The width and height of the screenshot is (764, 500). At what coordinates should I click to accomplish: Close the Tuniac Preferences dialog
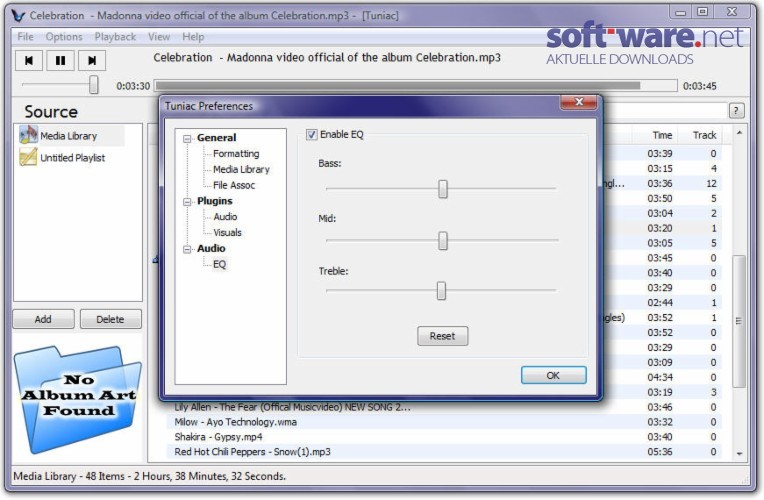pyautogui.click(x=578, y=102)
